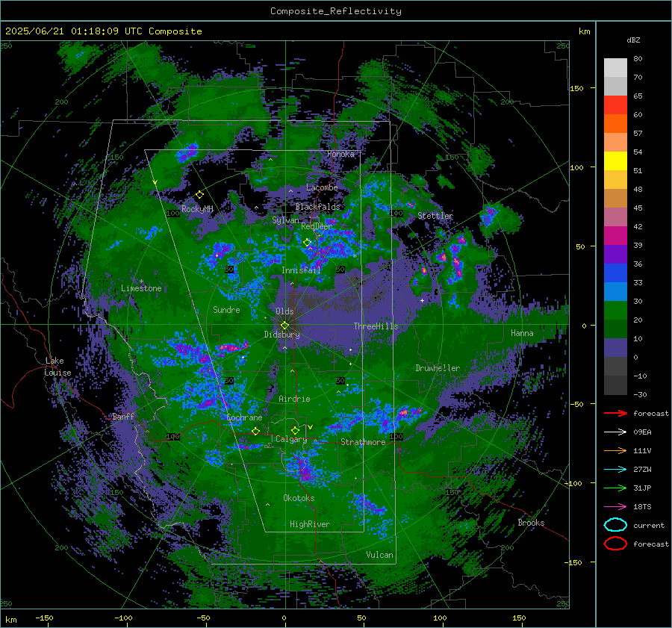Click the Banff city label
The image size is (672, 628).
pyautogui.click(x=123, y=416)
